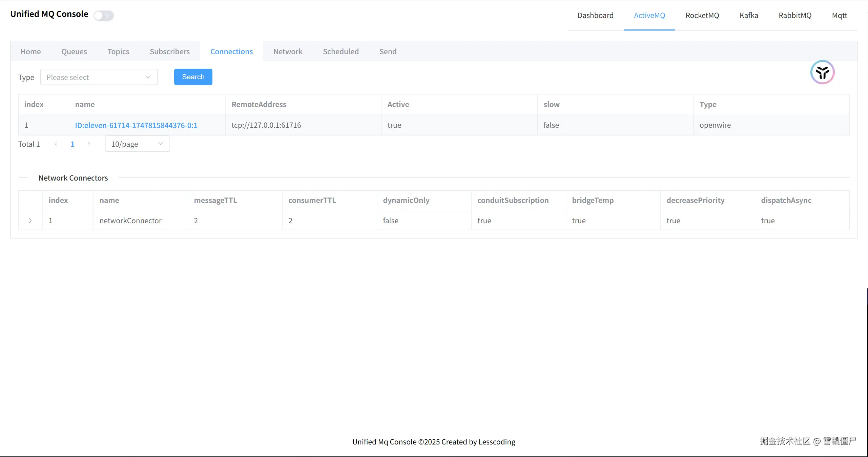This screenshot has height=457, width=868.
Task: Open connection ID:eleven-61714 link
Action: [136, 125]
